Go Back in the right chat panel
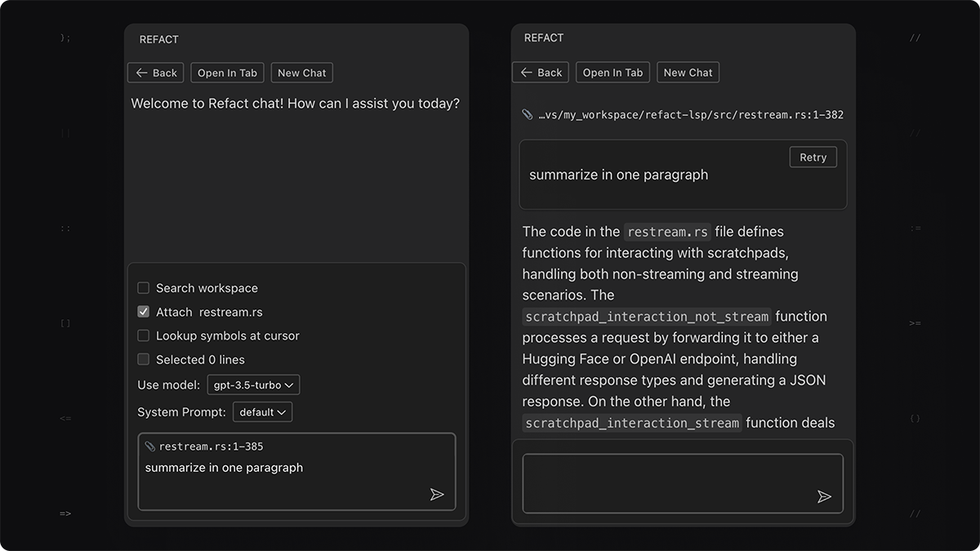 coord(541,73)
